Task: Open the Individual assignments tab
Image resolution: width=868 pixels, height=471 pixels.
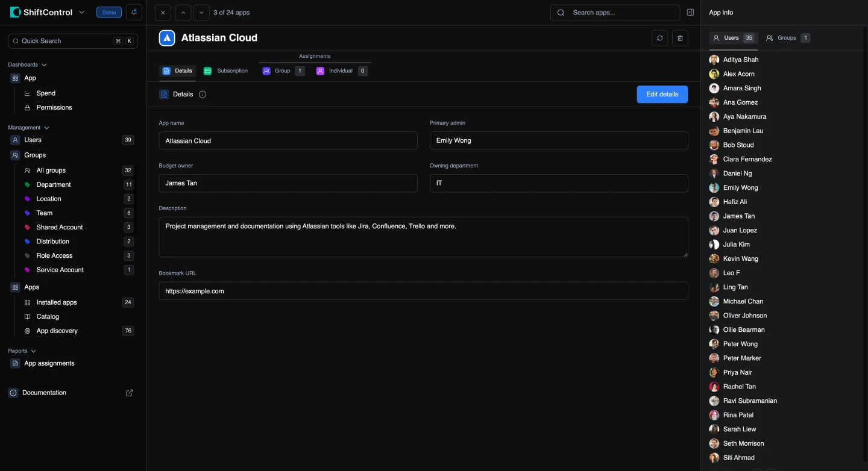Action: pyautogui.click(x=341, y=71)
